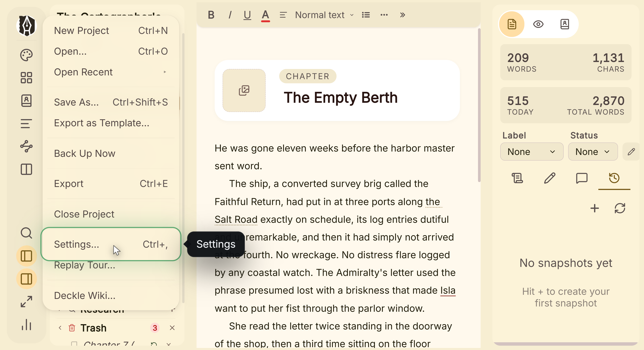Open the Status dropdown set to None
This screenshot has height=350, width=644.
tap(593, 152)
